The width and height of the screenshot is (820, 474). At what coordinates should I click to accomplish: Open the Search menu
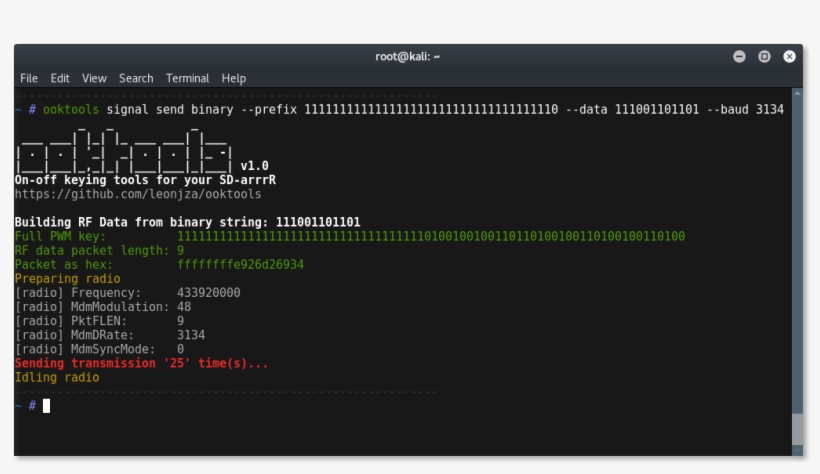(x=136, y=78)
